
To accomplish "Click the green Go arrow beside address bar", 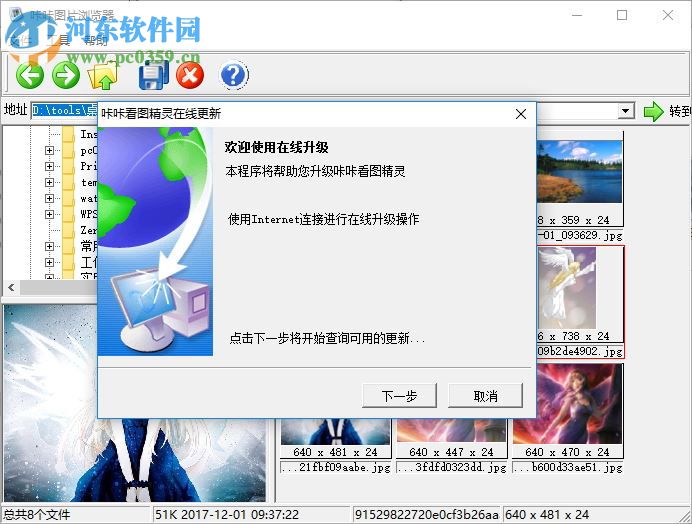I will (x=653, y=111).
